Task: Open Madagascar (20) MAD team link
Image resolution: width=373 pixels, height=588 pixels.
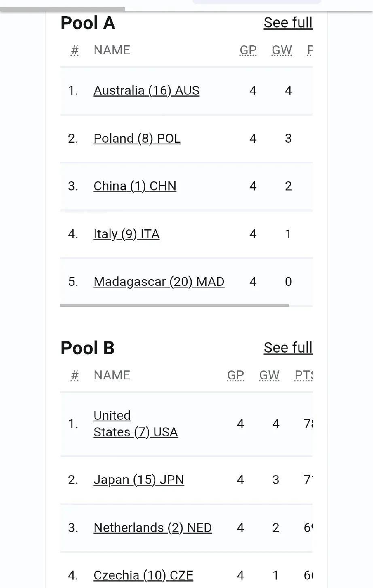Action: (x=159, y=281)
